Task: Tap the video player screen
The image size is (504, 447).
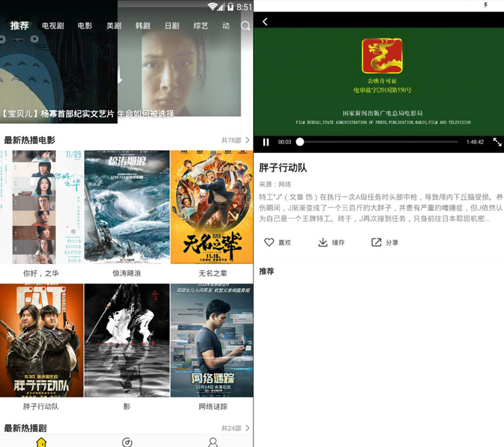Action: tap(379, 82)
